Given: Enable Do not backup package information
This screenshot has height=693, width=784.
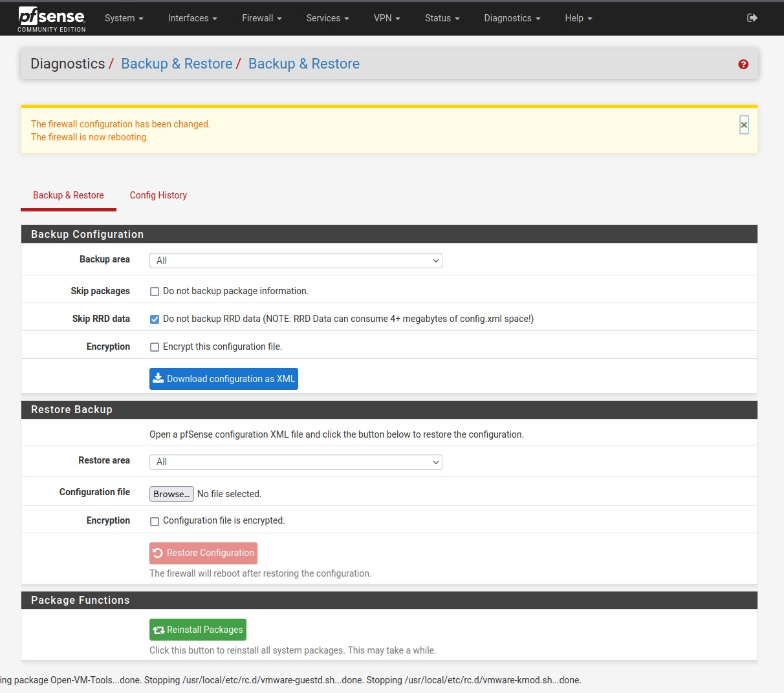Looking at the screenshot, I should 155,292.
